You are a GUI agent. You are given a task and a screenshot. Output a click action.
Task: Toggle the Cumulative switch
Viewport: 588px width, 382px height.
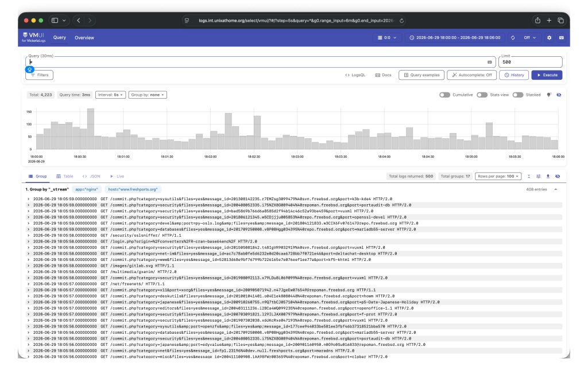tap(445, 95)
